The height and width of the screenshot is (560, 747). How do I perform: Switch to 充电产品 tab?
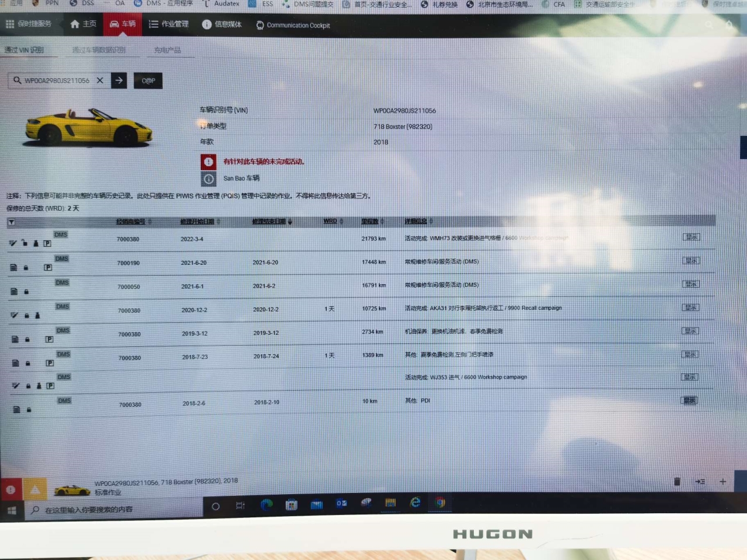167,50
